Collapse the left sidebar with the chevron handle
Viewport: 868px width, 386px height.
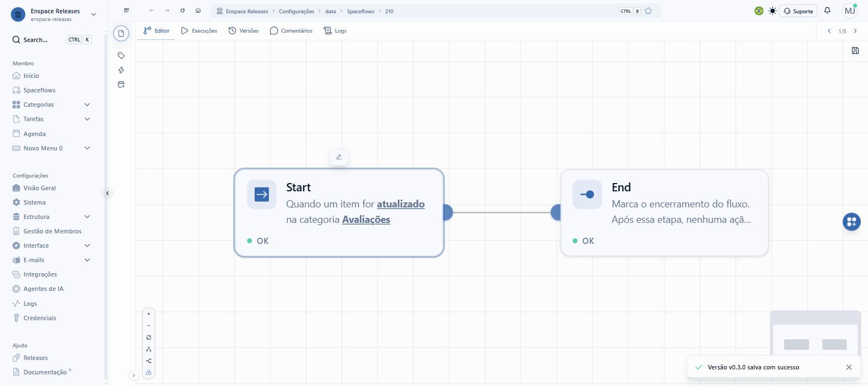[x=107, y=193]
